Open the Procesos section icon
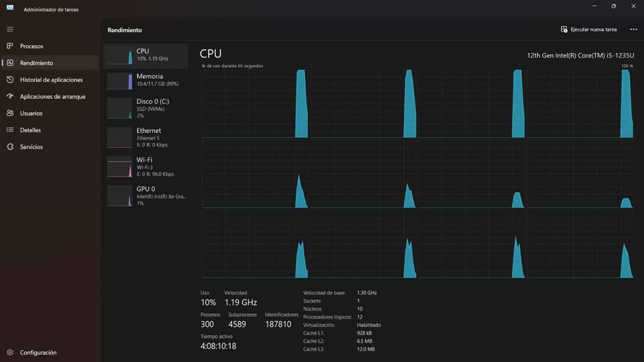This screenshot has width=644, height=362. click(10, 46)
